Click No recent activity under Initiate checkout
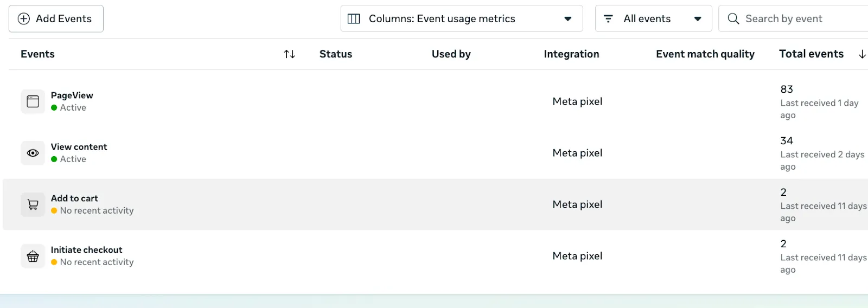The image size is (868, 308). point(92,262)
